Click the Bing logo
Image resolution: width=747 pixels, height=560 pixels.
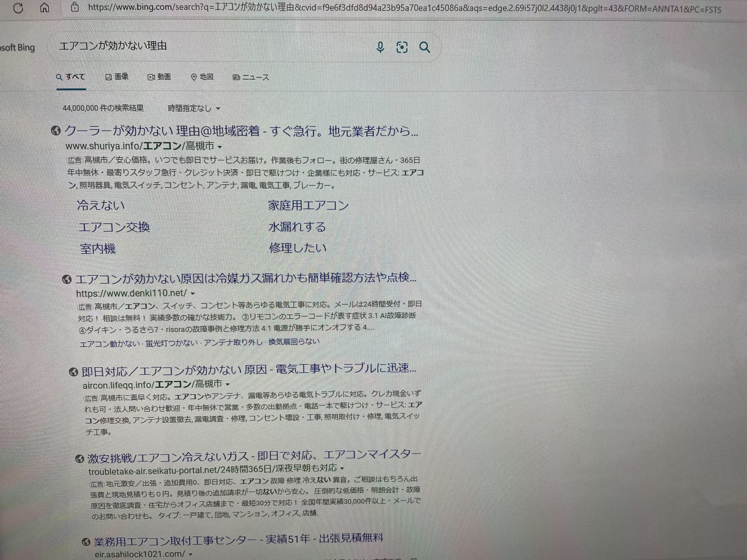(17, 48)
